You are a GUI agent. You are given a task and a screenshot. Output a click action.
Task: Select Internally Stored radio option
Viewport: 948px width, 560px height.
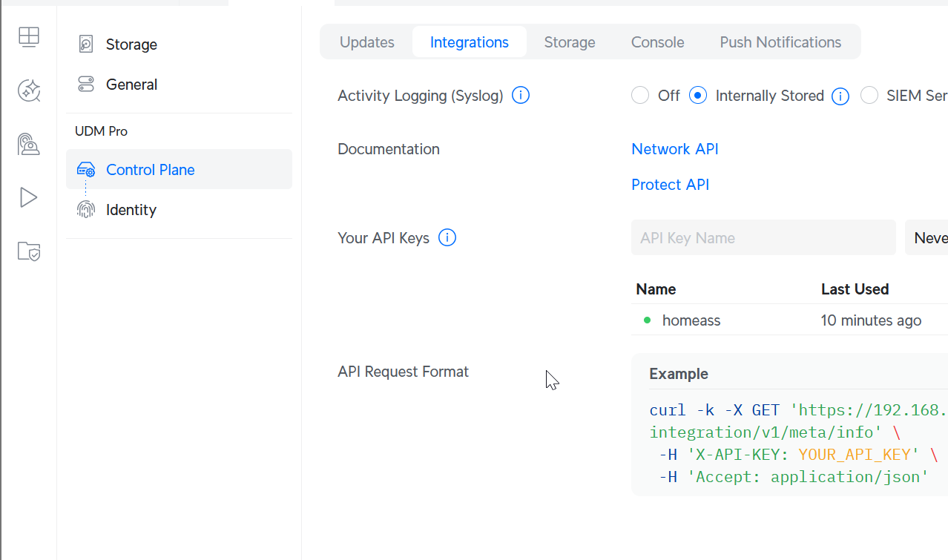coord(698,96)
